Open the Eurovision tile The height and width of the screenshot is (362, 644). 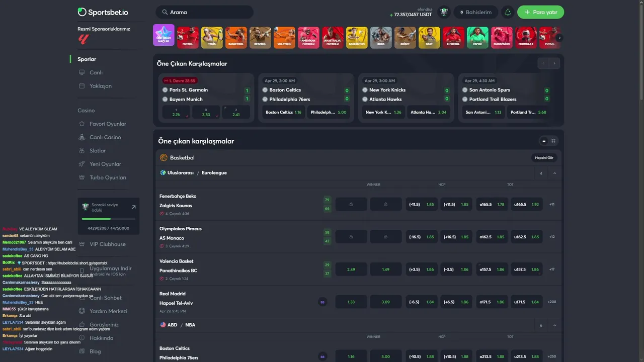click(502, 37)
